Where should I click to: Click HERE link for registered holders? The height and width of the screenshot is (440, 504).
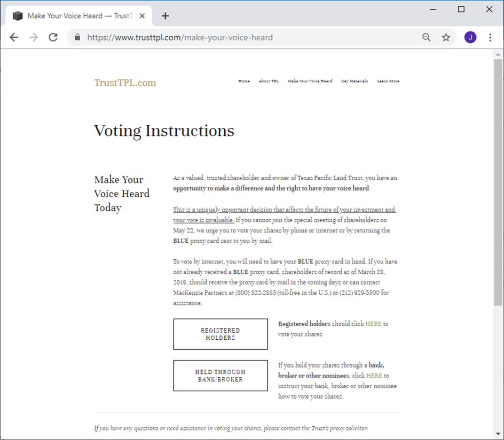click(373, 324)
